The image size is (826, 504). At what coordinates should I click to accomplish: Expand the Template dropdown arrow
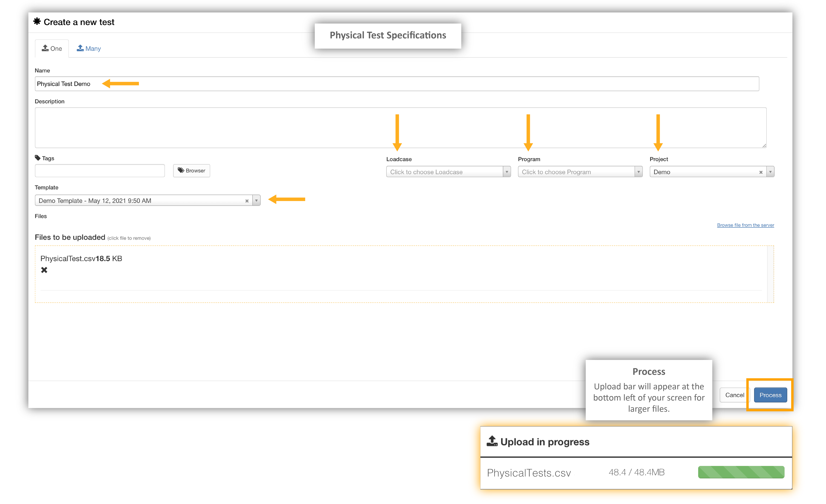(x=256, y=201)
